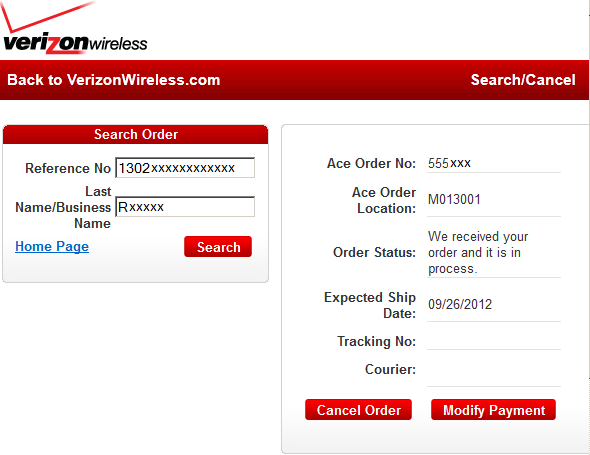The image size is (590, 455).
Task: Open the Home Page link
Action: point(52,247)
